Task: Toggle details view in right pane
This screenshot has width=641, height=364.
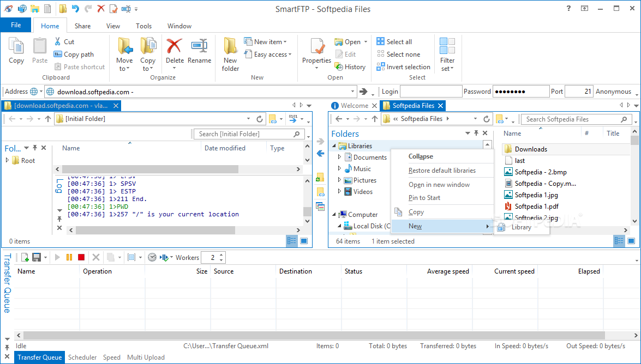Action: click(x=619, y=241)
